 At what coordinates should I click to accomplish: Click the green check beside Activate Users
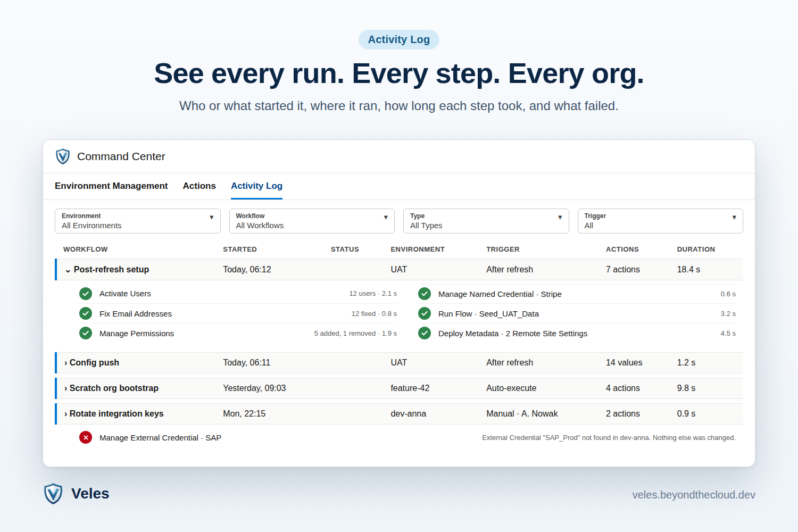[86, 294]
